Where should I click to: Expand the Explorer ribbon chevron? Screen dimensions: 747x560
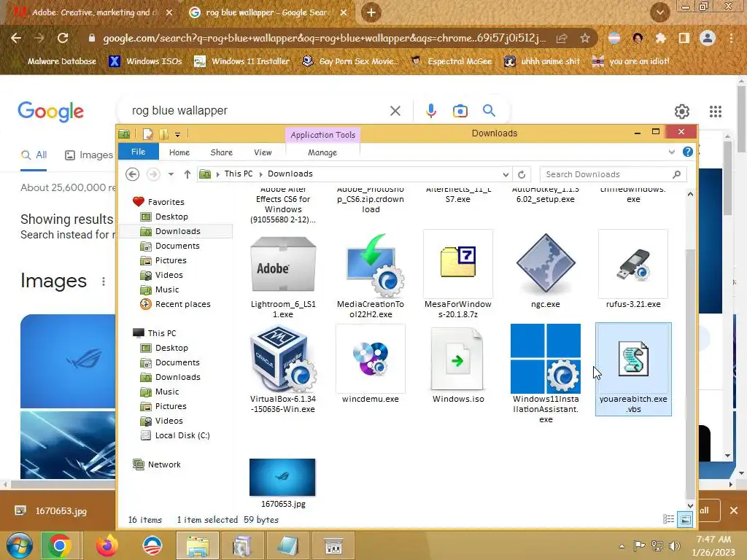672,152
